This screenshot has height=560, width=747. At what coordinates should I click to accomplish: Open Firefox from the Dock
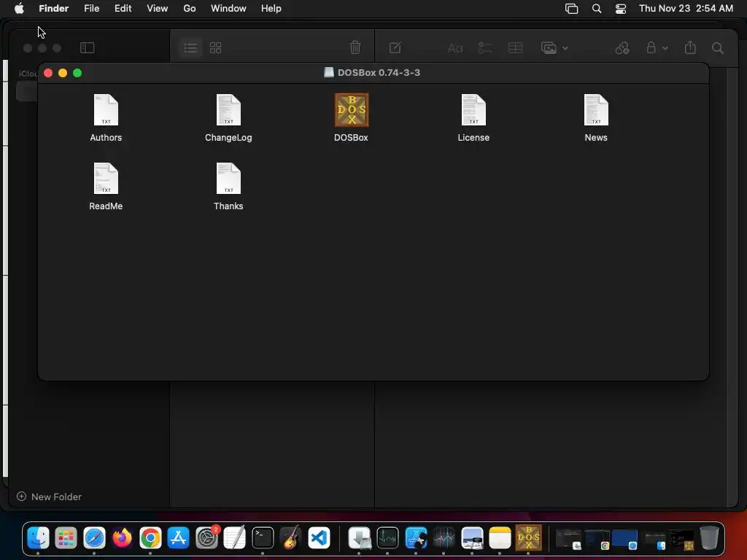123,538
